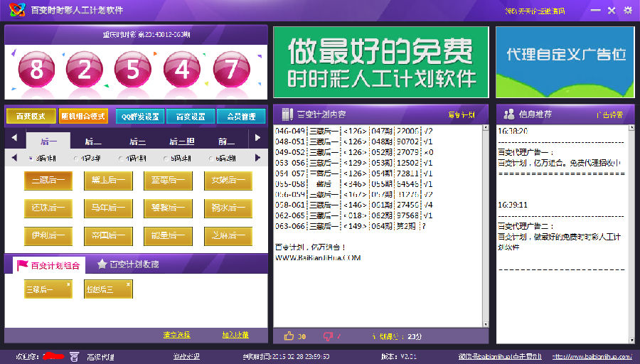The image size is (640, 364).
Task: Click the blue 代理自定义广告位 banner
Action: (565, 62)
